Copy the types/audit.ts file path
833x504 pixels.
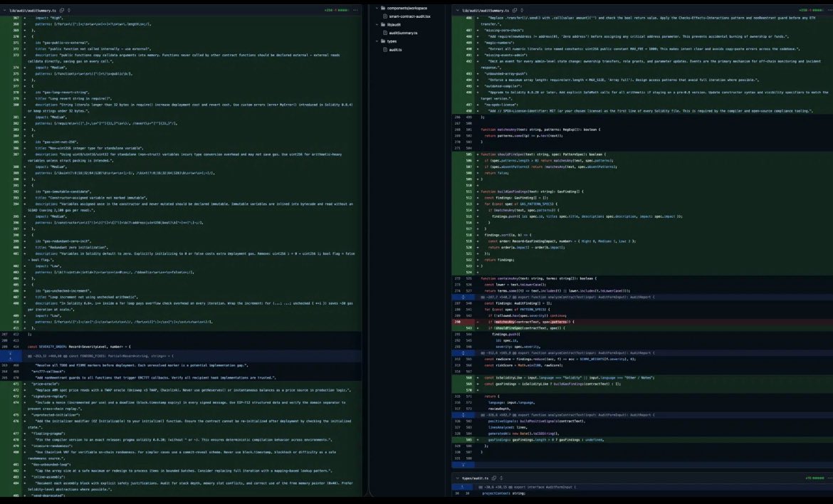(x=494, y=478)
